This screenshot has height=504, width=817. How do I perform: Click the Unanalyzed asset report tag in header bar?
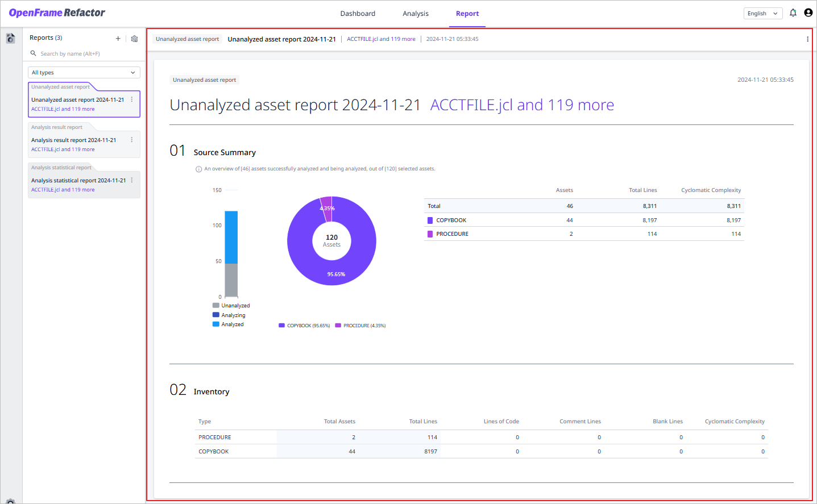[x=188, y=39]
